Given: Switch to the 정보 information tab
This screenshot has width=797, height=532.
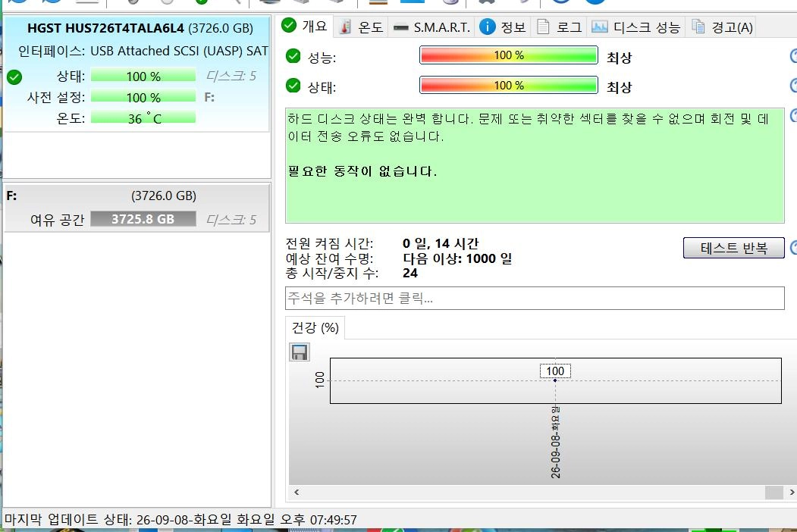Looking at the screenshot, I should pyautogui.click(x=503, y=27).
